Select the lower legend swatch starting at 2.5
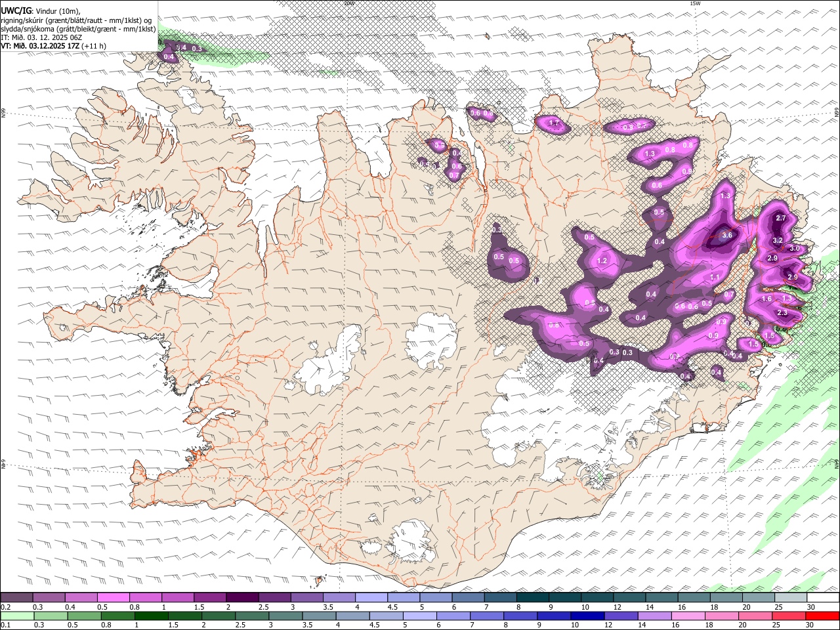 251,616
